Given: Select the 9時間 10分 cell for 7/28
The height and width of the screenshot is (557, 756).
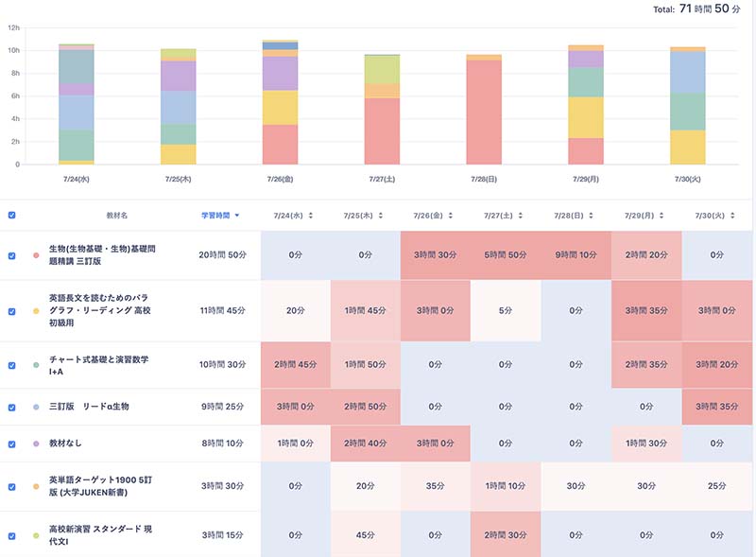Looking at the screenshot, I should coord(576,255).
